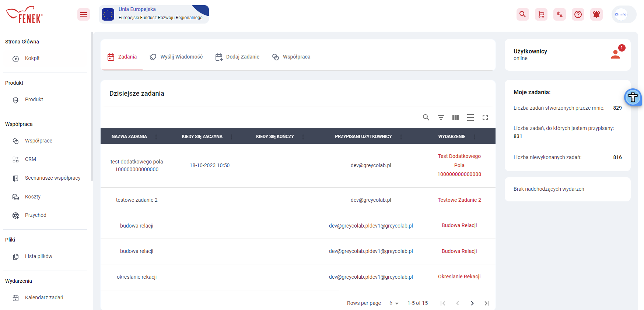Click the '1-5 of 15' pagination text
Image resolution: width=644 pixels, height=310 pixels.
pyautogui.click(x=418, y=303)
